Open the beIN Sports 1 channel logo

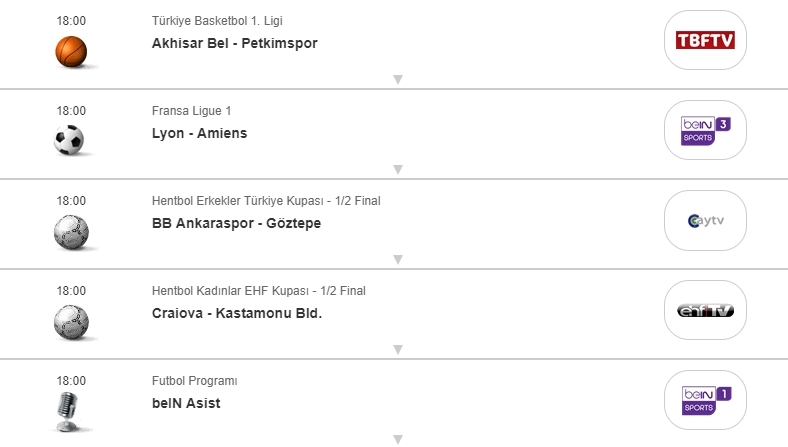pos(706,400)
